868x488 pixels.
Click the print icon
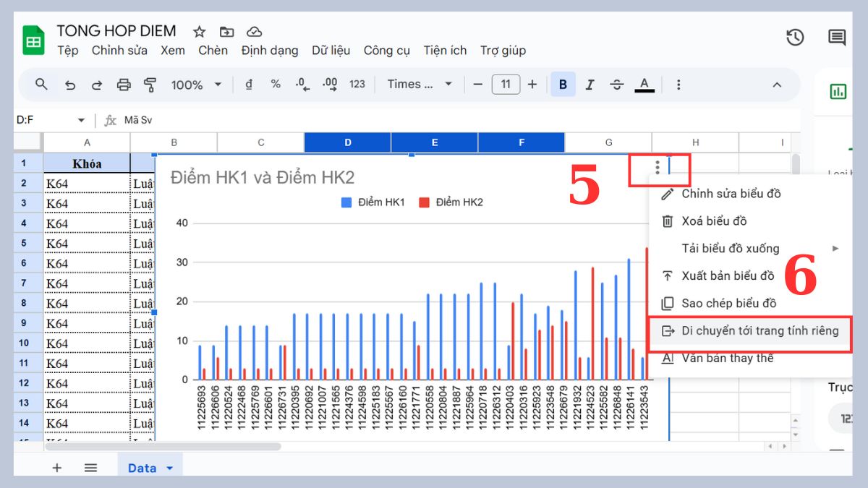click(124, 85)
